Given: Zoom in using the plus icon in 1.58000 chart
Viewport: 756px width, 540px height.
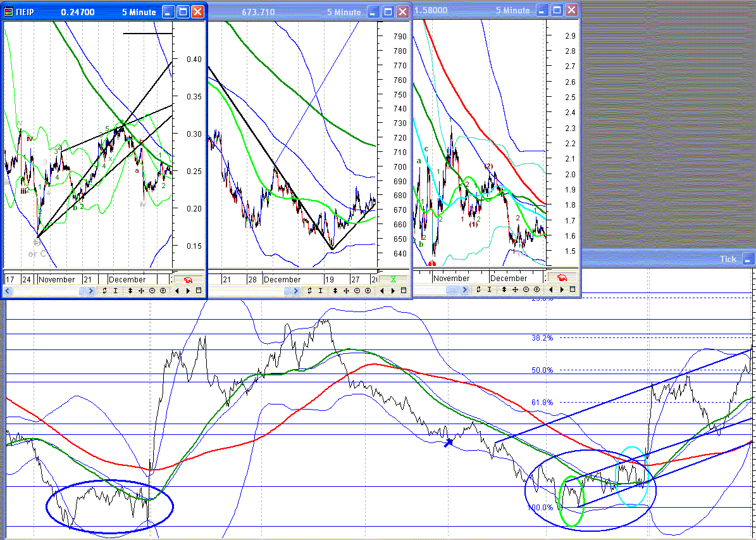Looking at the screenshot, I should (536, 289).
